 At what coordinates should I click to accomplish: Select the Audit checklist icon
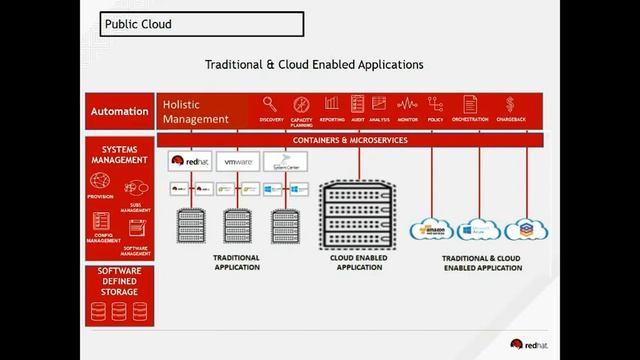pos(357,104)
